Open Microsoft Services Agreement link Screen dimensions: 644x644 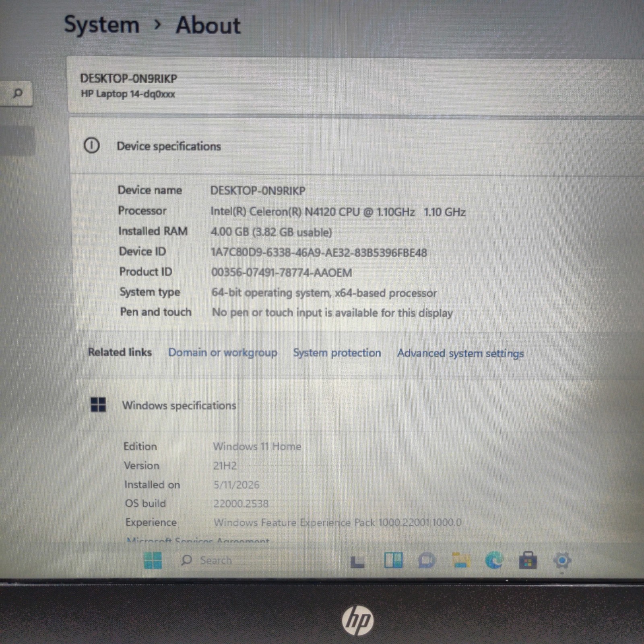click(198, 540)
